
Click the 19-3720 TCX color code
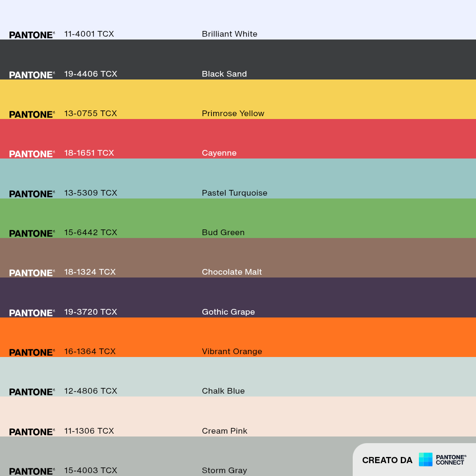pyautogui.click(x=90, y=312)
